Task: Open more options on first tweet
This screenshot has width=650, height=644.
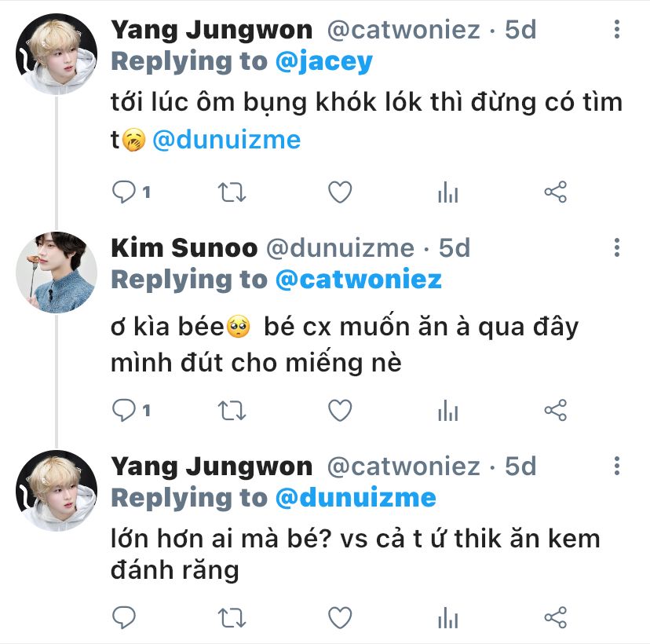Action: point(617,30)
